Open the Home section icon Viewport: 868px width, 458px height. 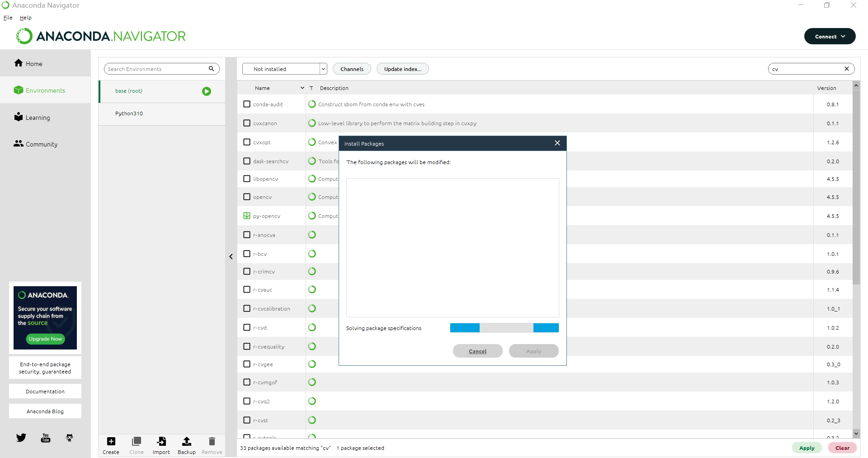[x=19, y=63]
